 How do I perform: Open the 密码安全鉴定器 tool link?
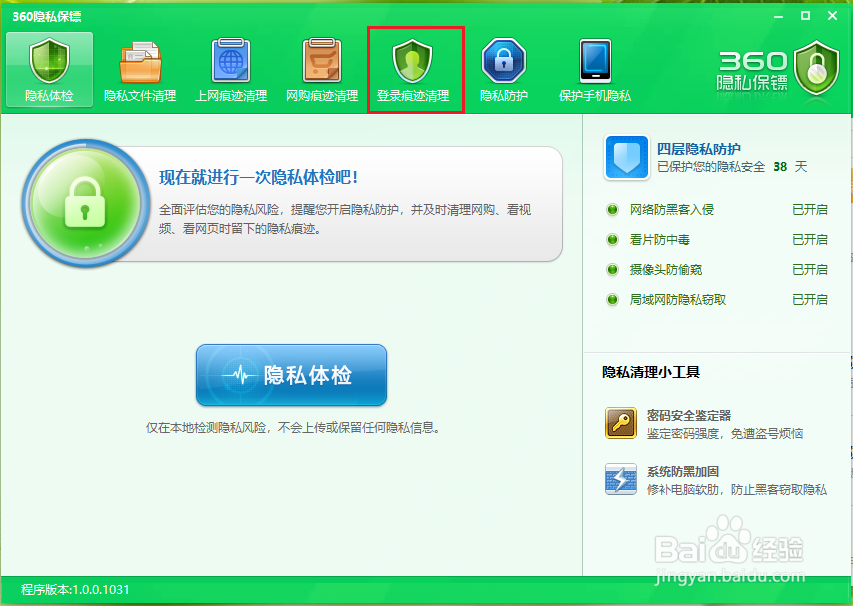(x=689, y=416)
